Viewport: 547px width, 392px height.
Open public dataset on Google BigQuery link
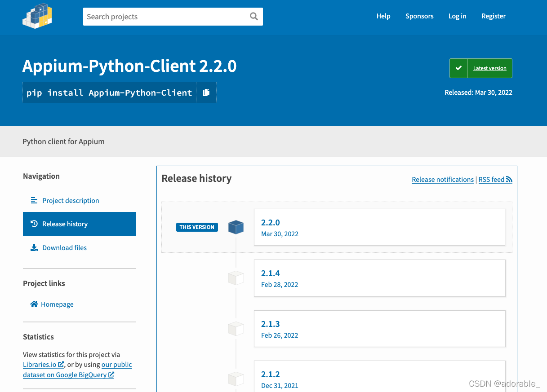77,370
